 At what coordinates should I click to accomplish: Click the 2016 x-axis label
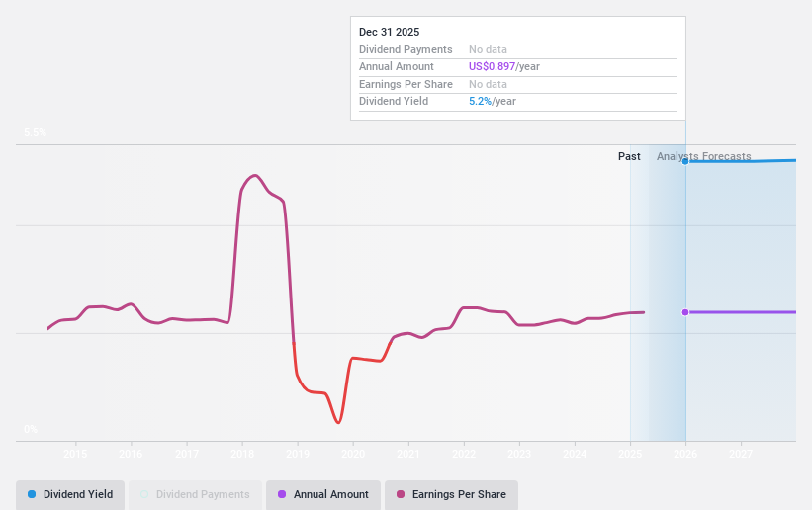coord(131,454)
